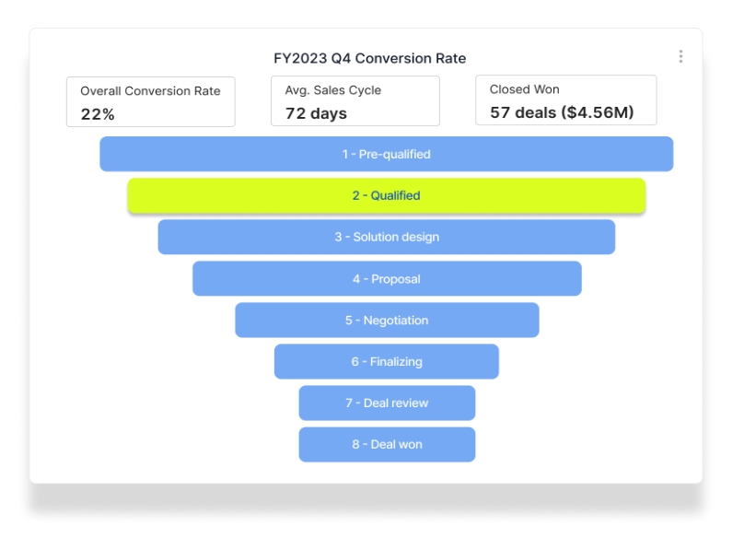Click the 8 - Deal won bar
Image resolution: width=756 pixels, height=538 pixels.
pyautogui.click(x=387, y=444)
